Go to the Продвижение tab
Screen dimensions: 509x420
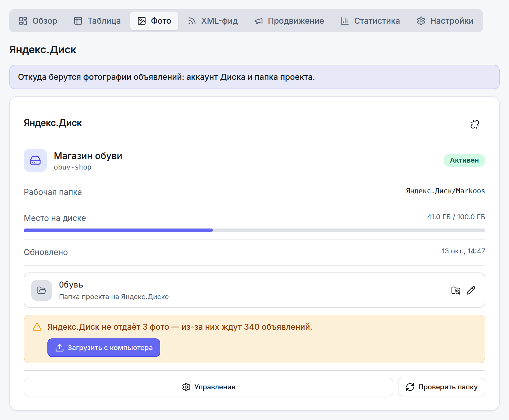tap(289, 21)
